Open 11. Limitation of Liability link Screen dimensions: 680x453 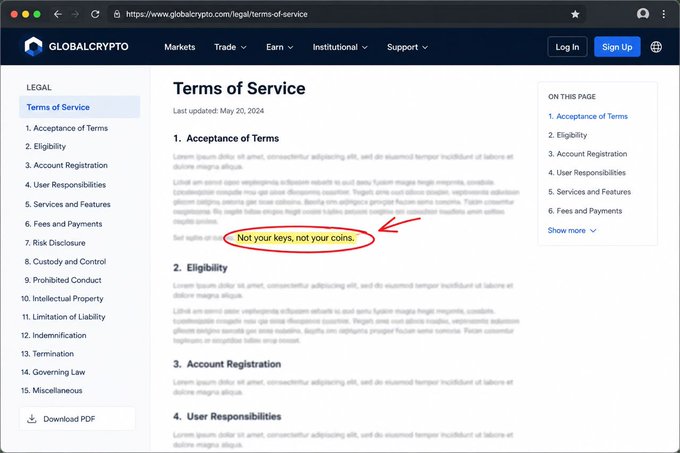pyautogui.click(x=63, y=317)
